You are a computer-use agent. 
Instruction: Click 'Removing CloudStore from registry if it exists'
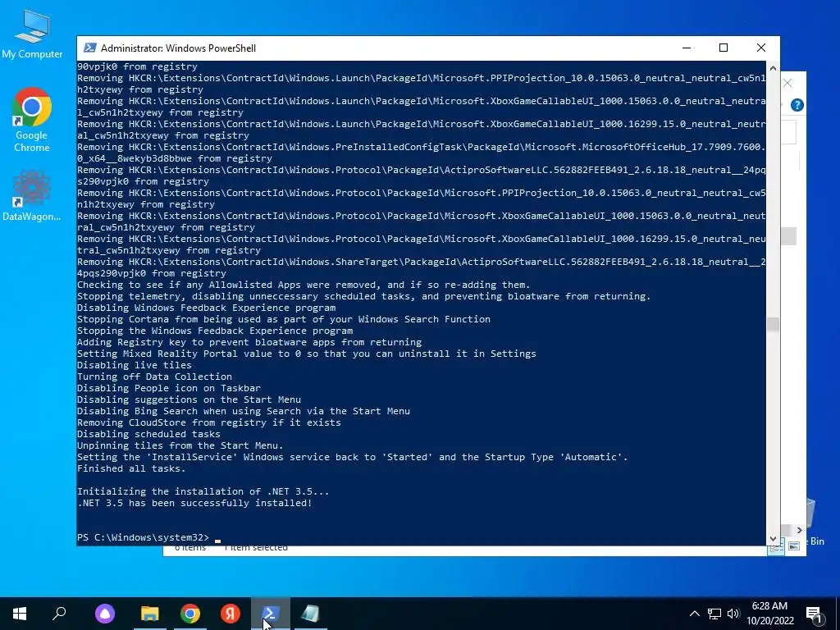(209, 422)
